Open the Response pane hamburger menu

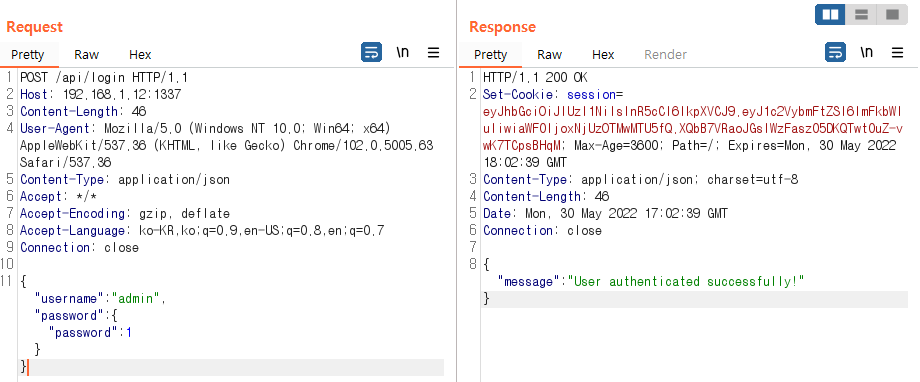(897, 53)
